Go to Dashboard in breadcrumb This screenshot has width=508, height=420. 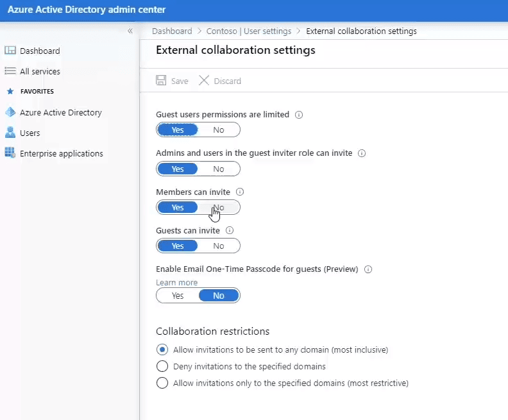pyautogui.click(x=172, y=31)
